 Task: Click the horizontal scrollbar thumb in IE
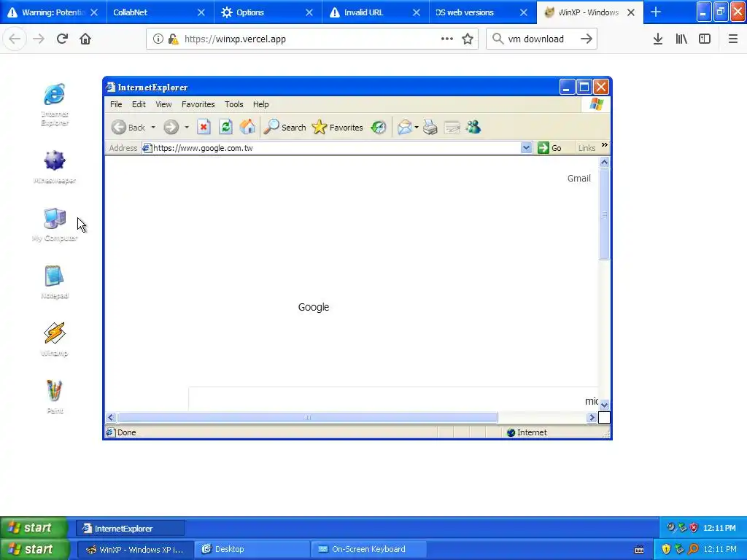point(308,418)
